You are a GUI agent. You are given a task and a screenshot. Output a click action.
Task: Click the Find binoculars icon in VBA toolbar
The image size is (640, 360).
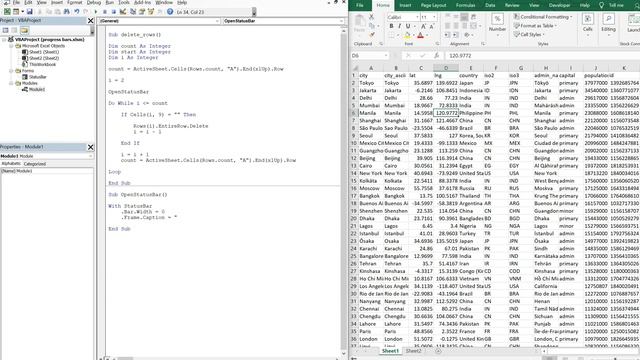pyautogui.click(x=67, y=12)
